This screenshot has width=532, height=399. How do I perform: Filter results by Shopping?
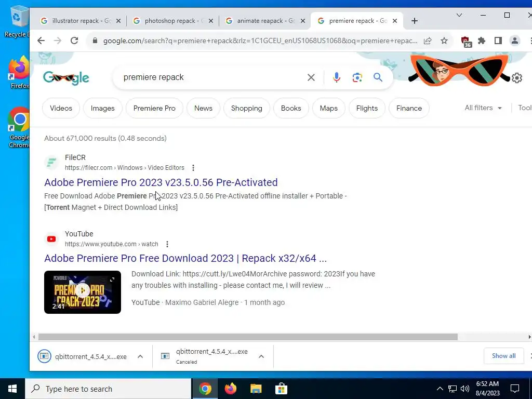[x=247, y=108]
